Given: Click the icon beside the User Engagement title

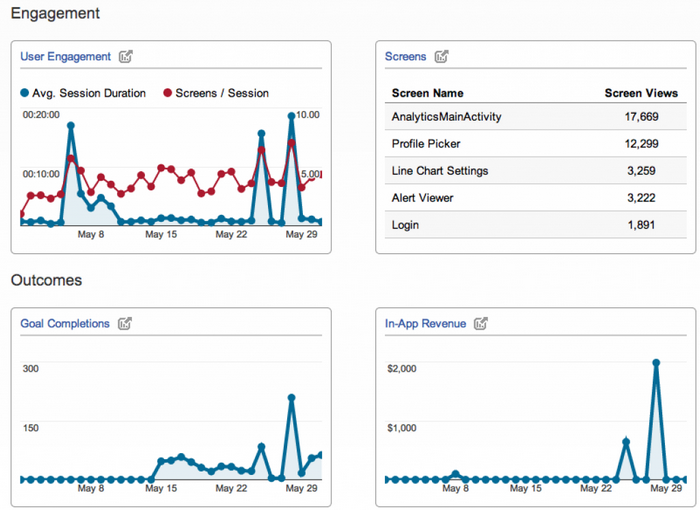Looking at the screenshot, I should click(125, 57).
